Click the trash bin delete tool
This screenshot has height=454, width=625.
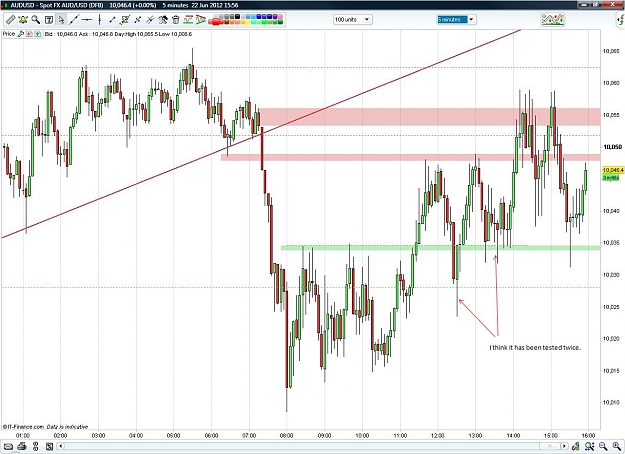tap(175, 20)
